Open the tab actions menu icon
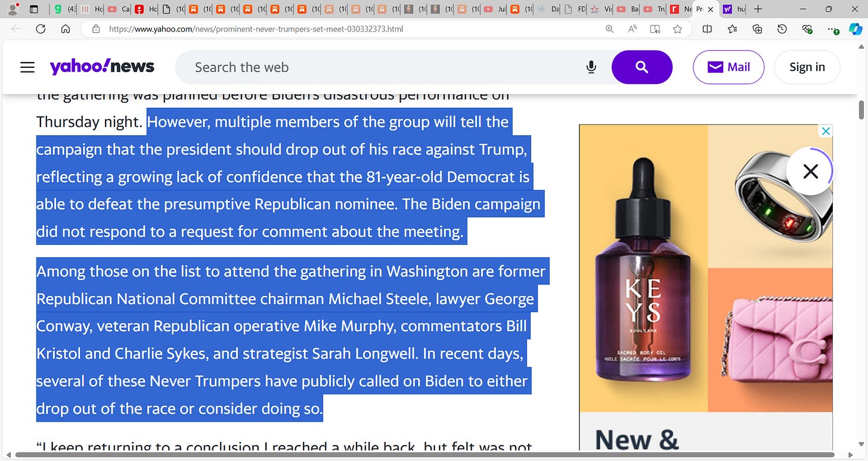 tap(34, 10)
